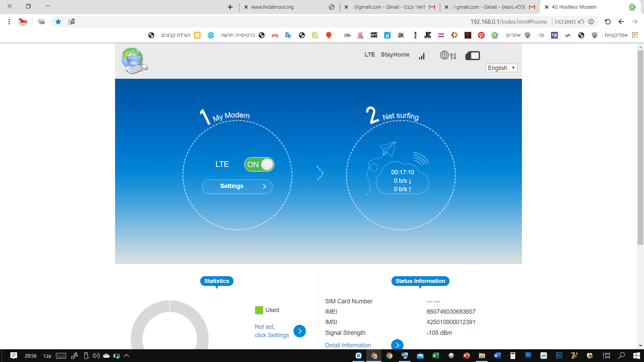The height and width of the screenshot is (362, 644).
Task: Open Pinterest bookmark icon
Action: (x=481, y=35)
